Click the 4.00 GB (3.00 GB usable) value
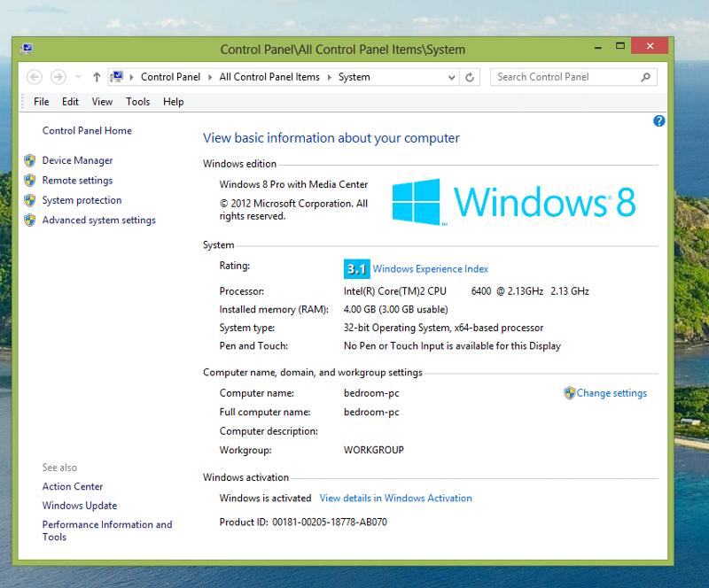This screenshot has height=588, width=709. tap(395, 310)
